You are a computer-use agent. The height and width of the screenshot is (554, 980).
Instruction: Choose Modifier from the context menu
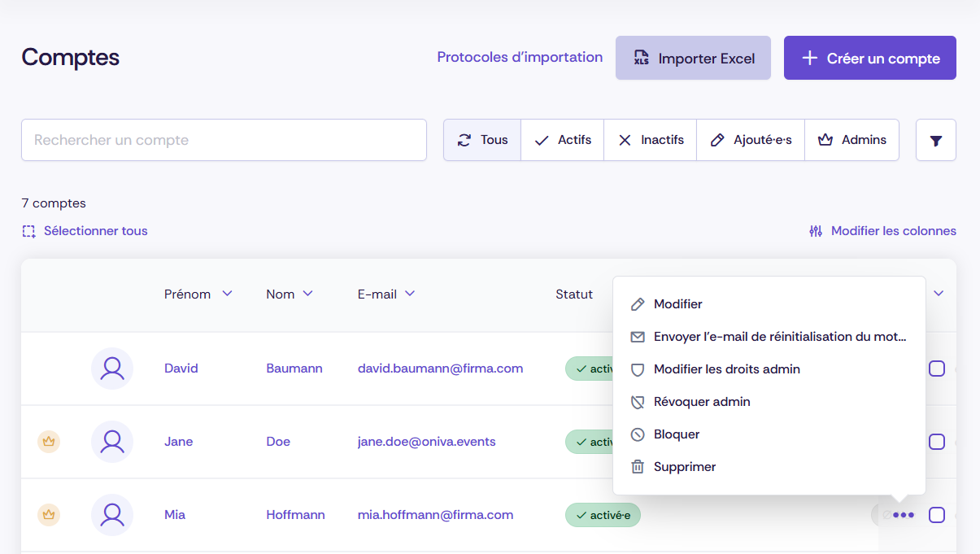[769, 304]
